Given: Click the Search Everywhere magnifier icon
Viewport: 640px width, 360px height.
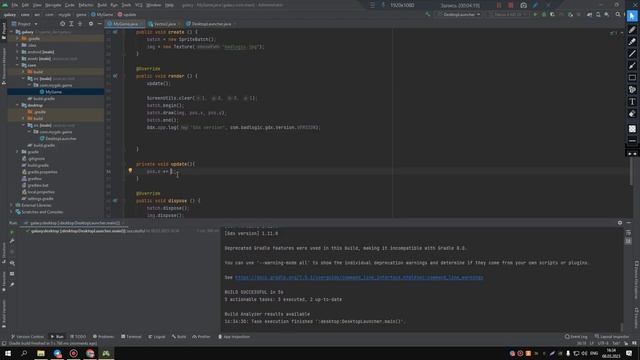Looking at the screenshot, I should tap(618, 15).
